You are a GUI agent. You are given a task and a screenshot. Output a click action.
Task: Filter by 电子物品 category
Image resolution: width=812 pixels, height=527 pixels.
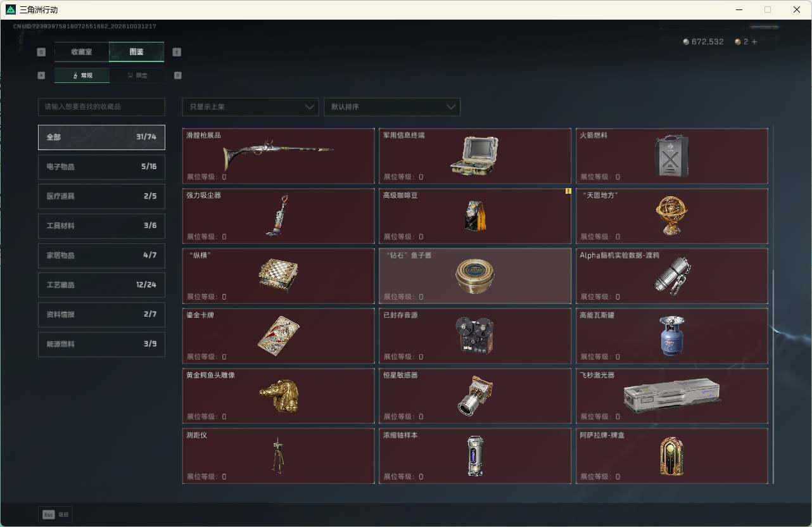[101, 167]
